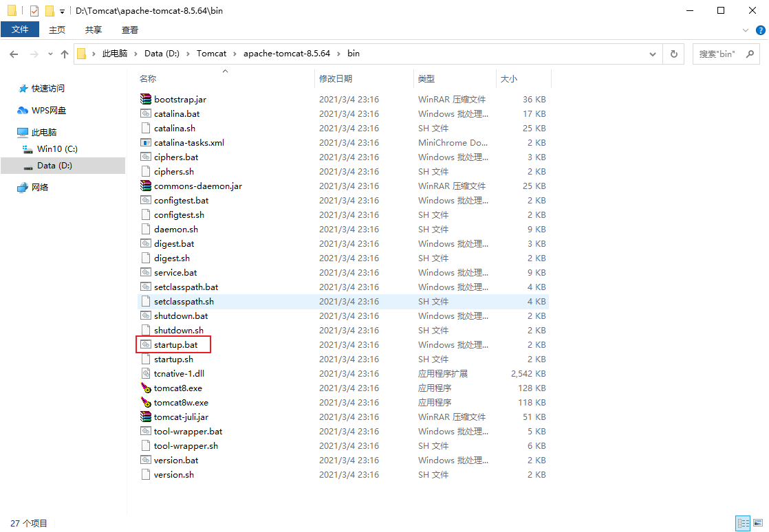Select 此电脑 in navigation pane
Screen dimensions: 769x532
[x=44, y=132]
